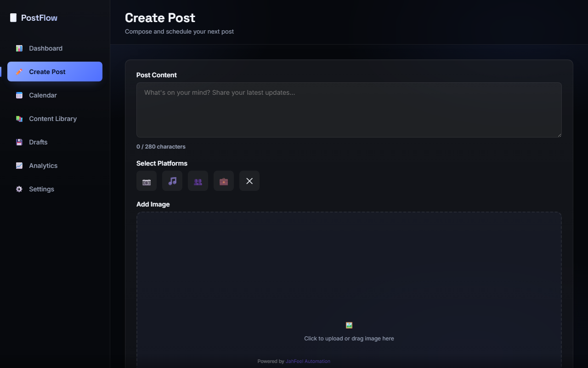The height and width of the screenshot is (368, 588).
Task: Open the Analytics page
Action: (55, 166)
